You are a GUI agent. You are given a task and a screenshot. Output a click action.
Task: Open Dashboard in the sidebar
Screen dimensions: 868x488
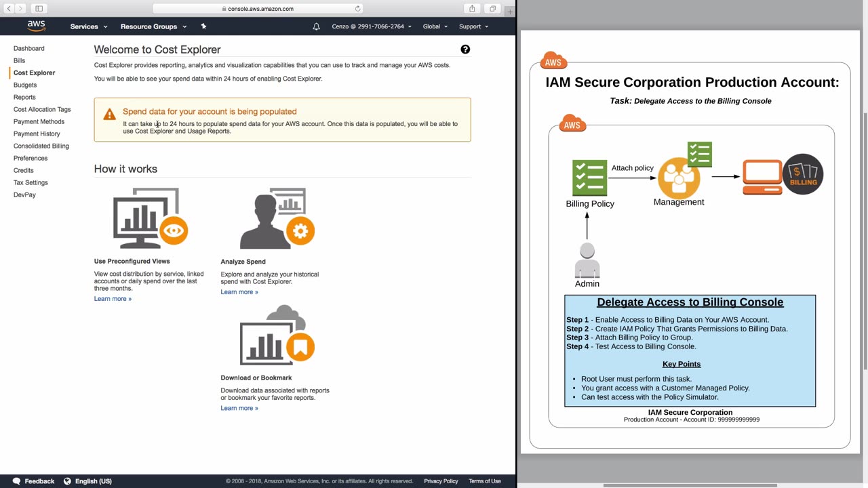tap(29, 49)
